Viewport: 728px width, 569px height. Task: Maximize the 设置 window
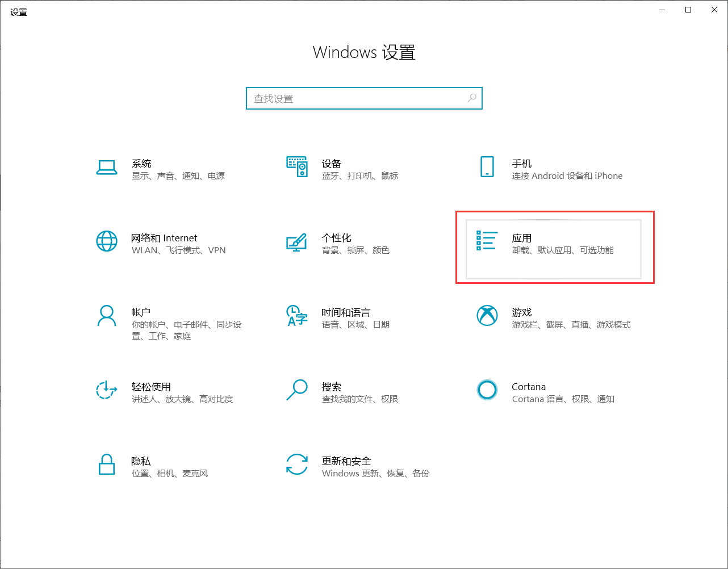point(688,10)
